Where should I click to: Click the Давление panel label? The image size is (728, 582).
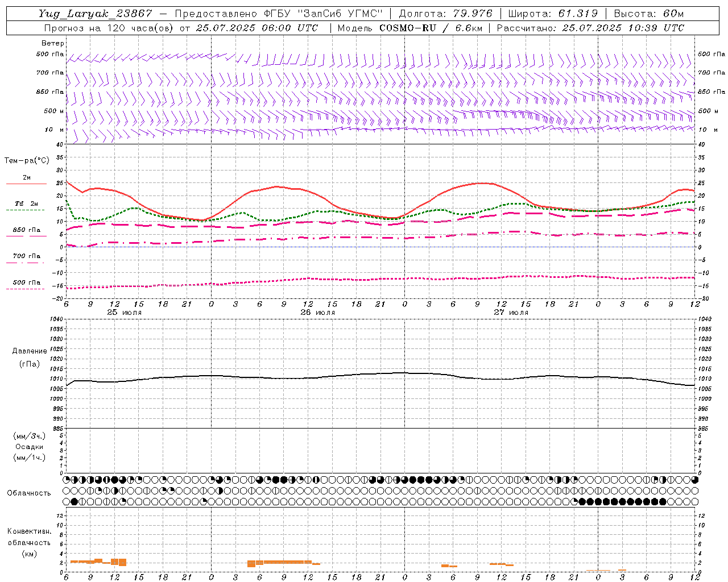[30, 351]
